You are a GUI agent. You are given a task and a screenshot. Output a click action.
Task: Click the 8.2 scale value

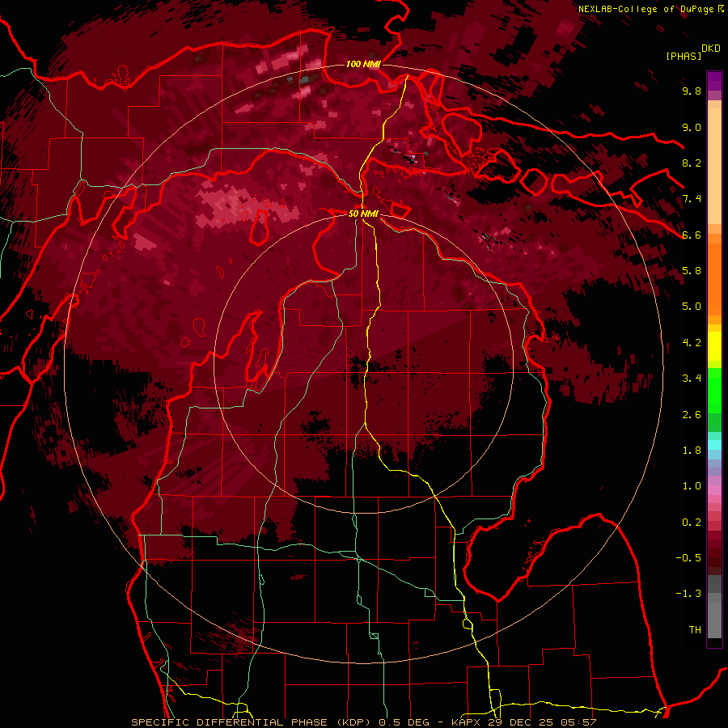click(x=692, y=163)
